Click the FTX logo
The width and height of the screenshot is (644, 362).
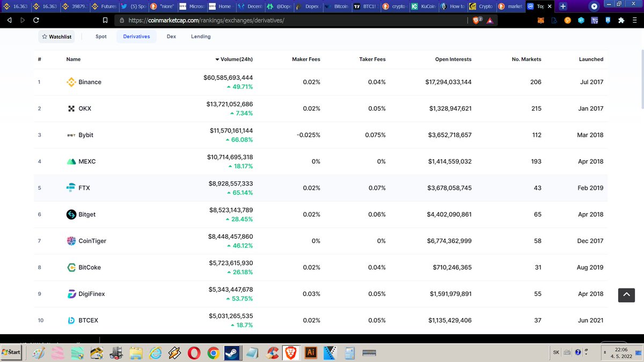(x=71, y=188)
